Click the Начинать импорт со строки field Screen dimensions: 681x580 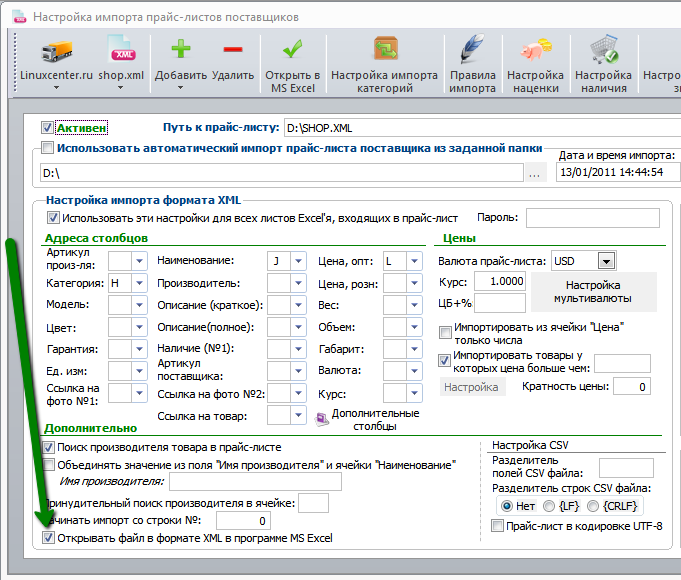[243, 520]
